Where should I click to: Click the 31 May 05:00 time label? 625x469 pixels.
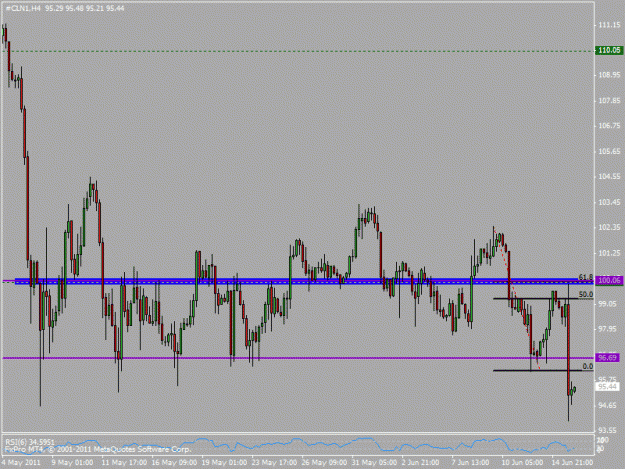tap(374, 462)
